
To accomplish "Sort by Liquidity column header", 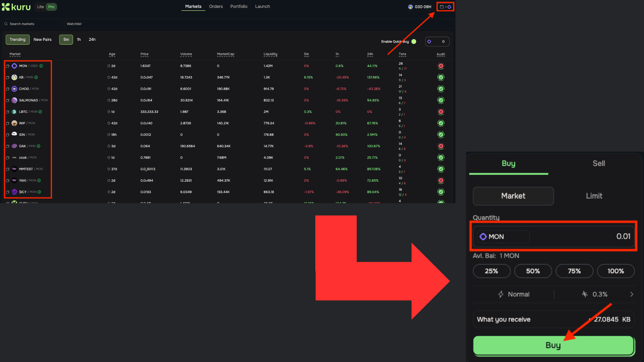I will [270, 54].
